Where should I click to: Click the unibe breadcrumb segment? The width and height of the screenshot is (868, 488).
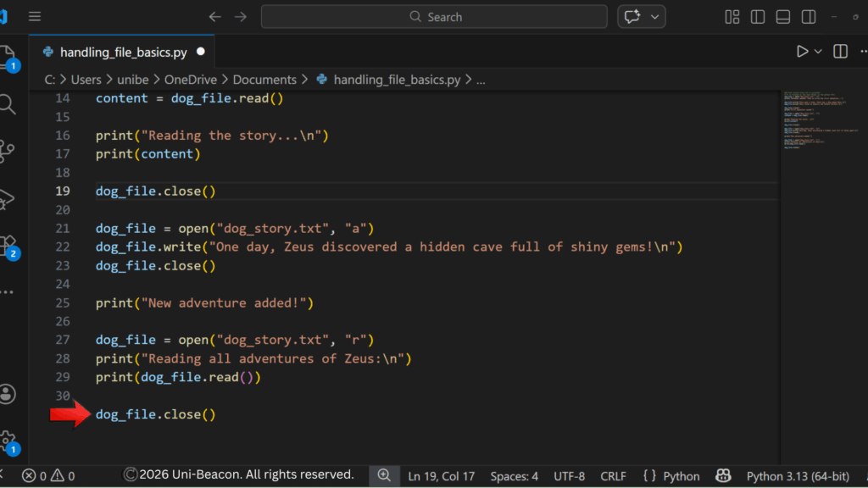point(132,80)
